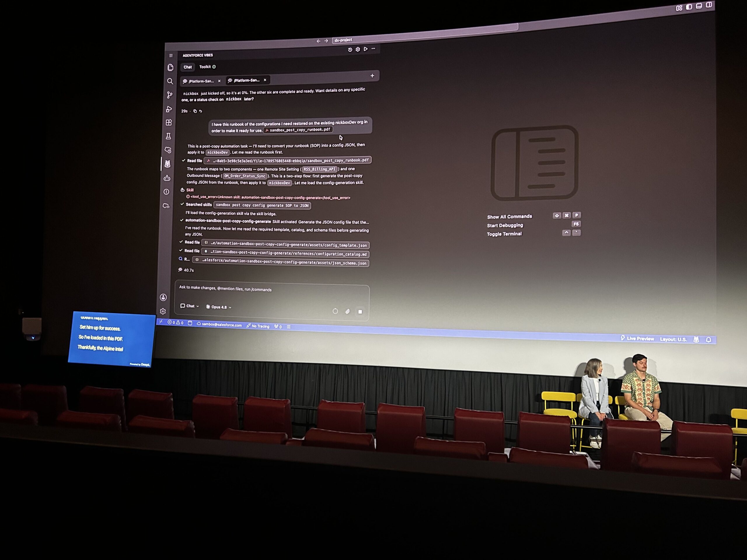Toggle the bottom panel layout icon

pos(699,6)
